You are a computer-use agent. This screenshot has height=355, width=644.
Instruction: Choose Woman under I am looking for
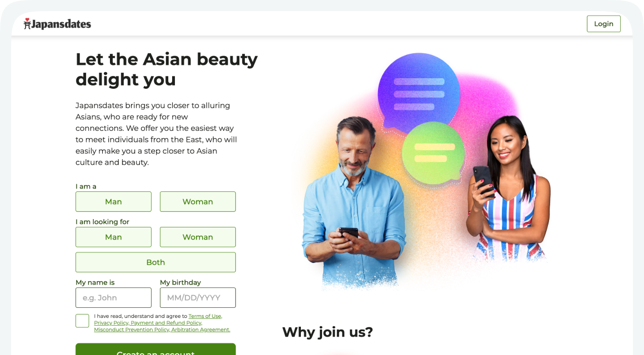198,237
